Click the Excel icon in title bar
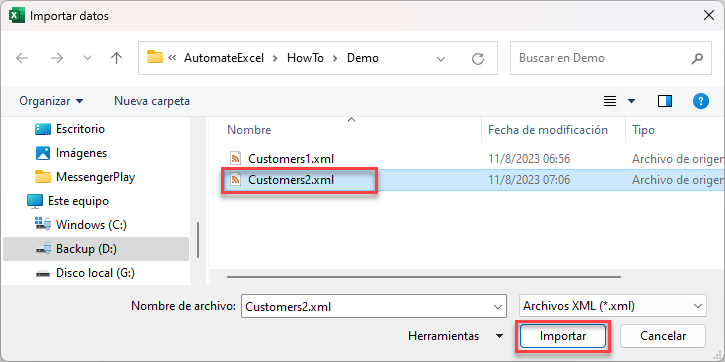The width and height of the screenshot is (725, 362). coord(16,15)
